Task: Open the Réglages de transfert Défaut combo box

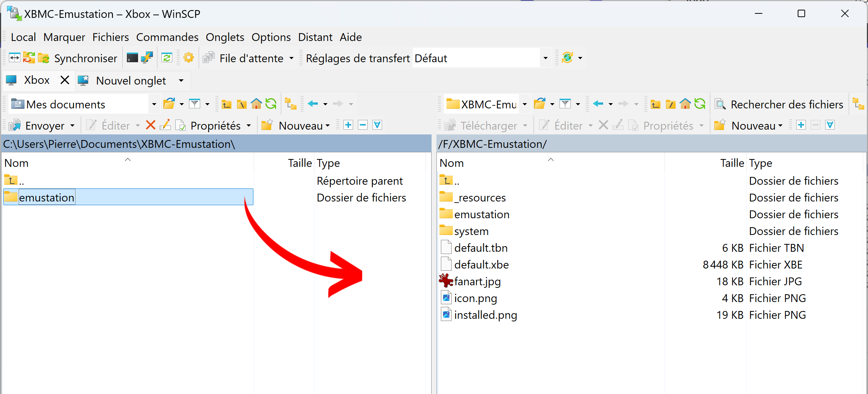Action: [482, 58]
